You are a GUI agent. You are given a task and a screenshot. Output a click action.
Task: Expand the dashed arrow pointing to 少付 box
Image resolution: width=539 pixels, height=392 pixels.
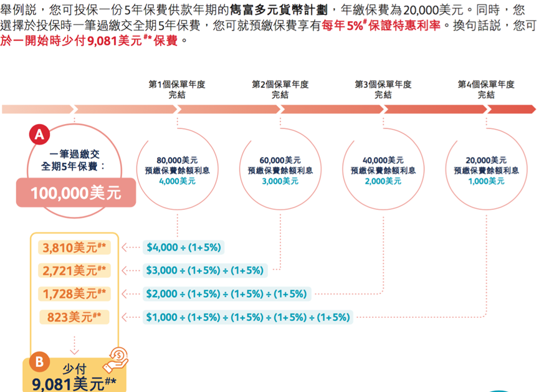74,348
